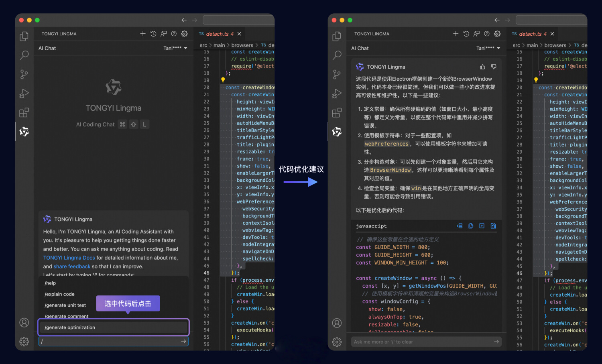602x364 pixels.
Task: Click the share feedback link
Action: (72, 266)
